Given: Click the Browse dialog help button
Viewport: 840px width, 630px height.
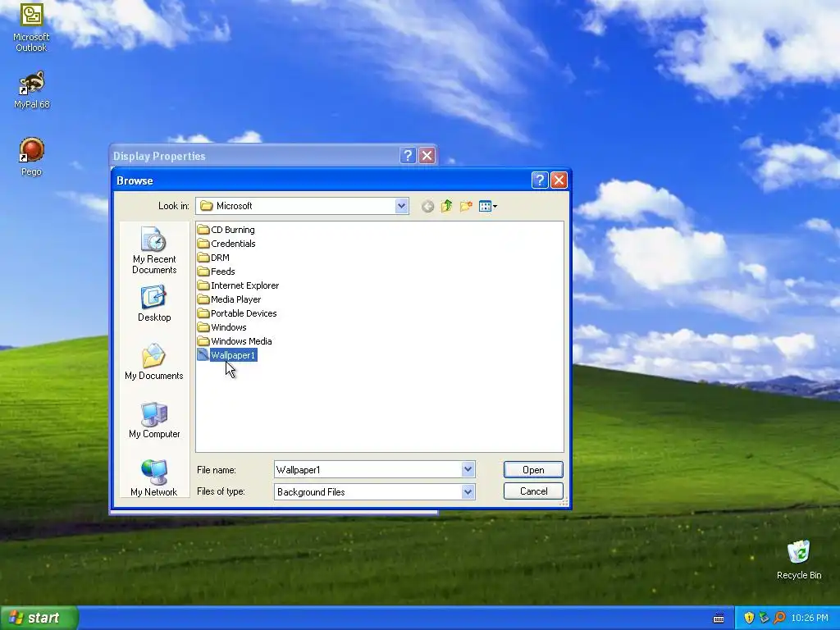Looking at the screenshot, I should click(x=540, y=180).
